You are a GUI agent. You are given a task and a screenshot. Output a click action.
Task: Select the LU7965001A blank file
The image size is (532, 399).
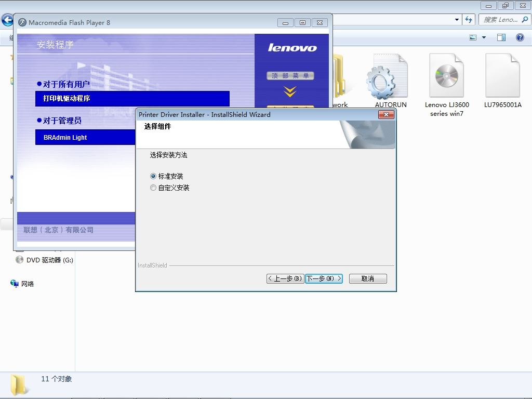pyautogui.click(x=502, y=81)
